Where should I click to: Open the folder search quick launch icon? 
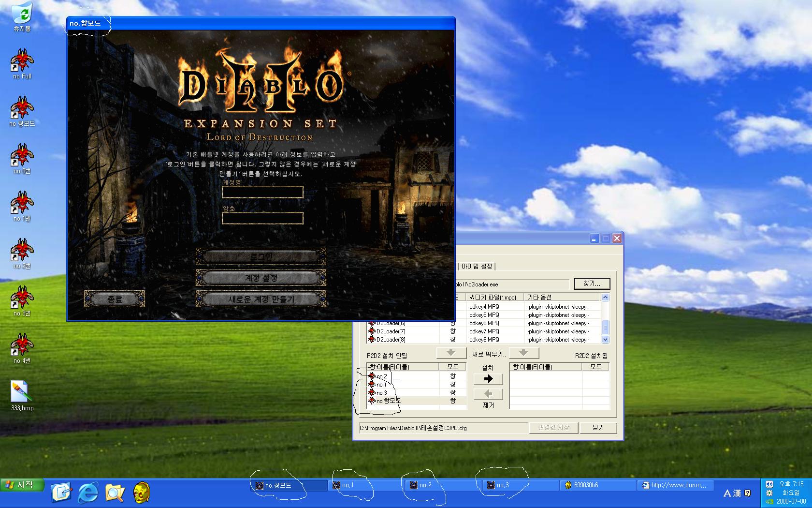pos(115,493)
